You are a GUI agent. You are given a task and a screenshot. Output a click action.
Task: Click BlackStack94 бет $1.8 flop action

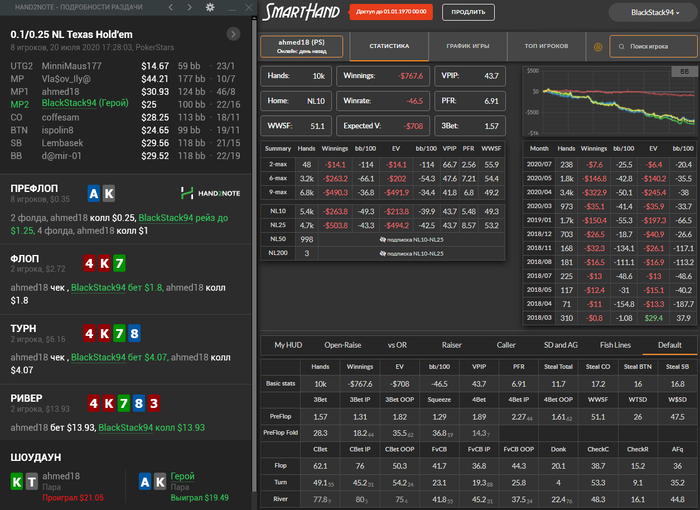(x=117, y=288)
